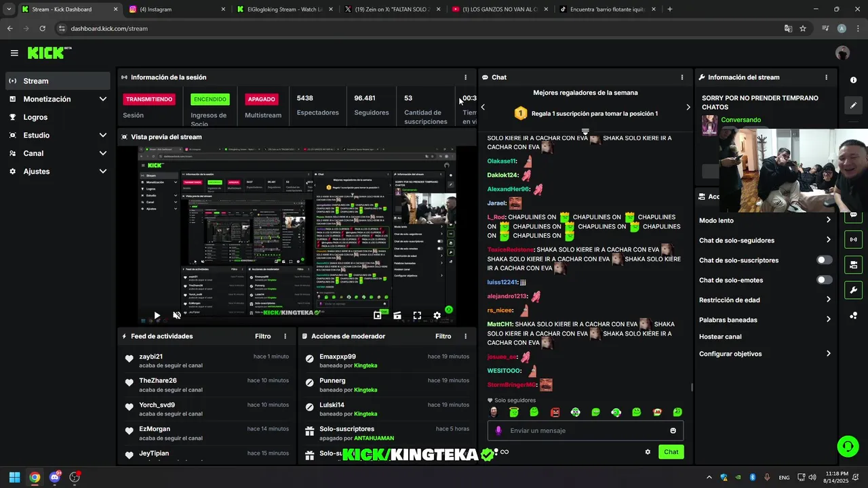Click banned user Punnerg in moderator actions
The width and height of the screenshot is (868, 488).
tap(332, 380)
